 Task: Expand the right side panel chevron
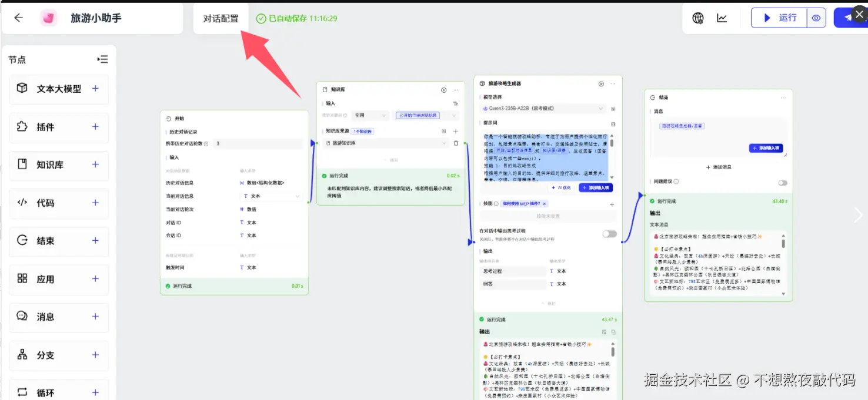(x=859, y=215)
